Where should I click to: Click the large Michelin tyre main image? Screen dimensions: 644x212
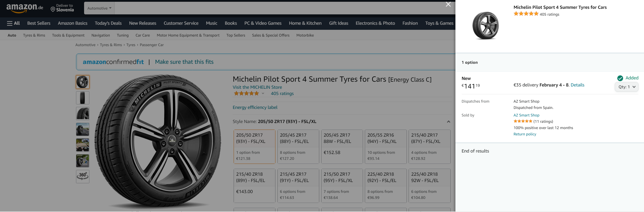coord(158,142)
